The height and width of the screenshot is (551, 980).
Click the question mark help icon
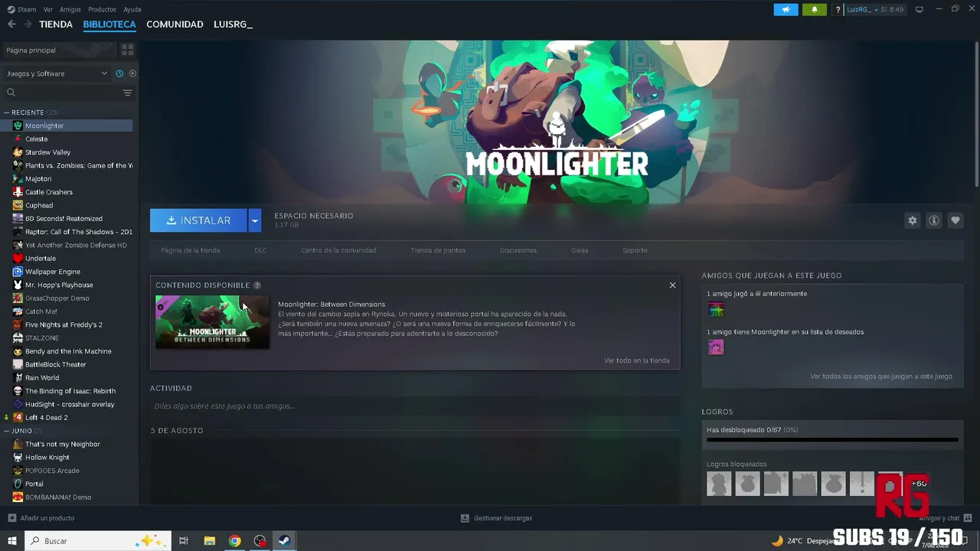[838, 9]
